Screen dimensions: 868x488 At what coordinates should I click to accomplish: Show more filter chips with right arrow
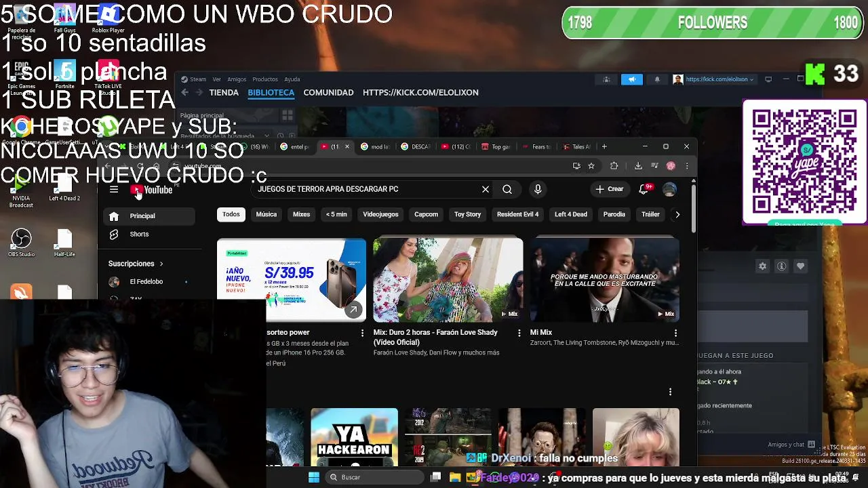click(677, 214)
